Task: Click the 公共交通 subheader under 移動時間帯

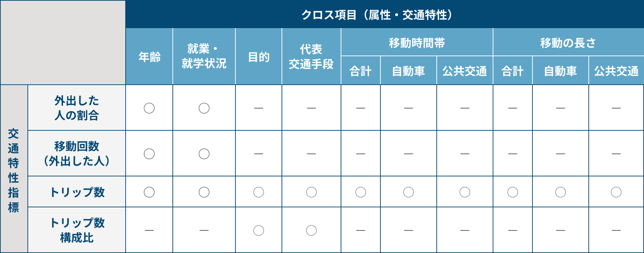Action: click(465, 71)
